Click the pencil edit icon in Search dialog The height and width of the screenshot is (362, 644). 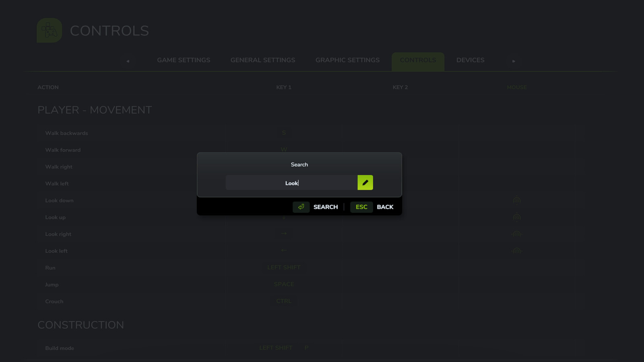tap(365, 183)
